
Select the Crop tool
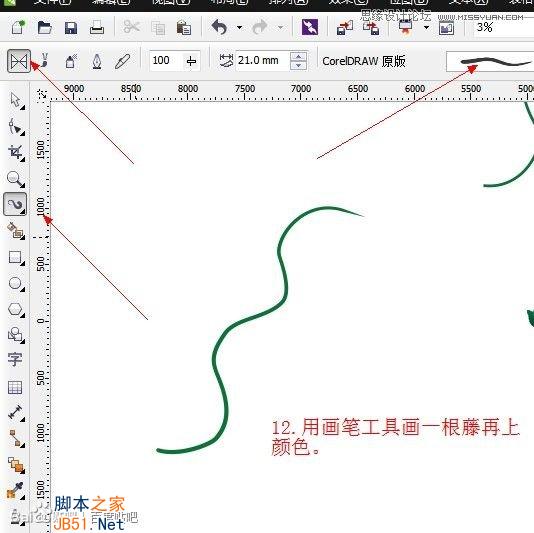(15, 153)
